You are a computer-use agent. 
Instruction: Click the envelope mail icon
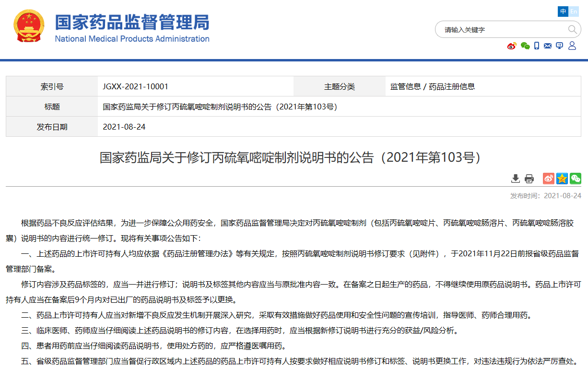click(x=548, y=46)
